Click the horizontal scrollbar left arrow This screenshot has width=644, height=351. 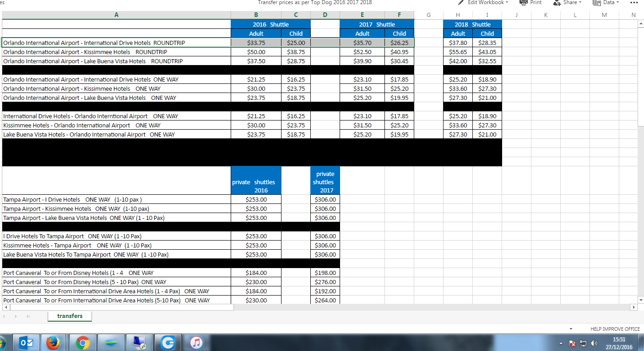(5, 307)
